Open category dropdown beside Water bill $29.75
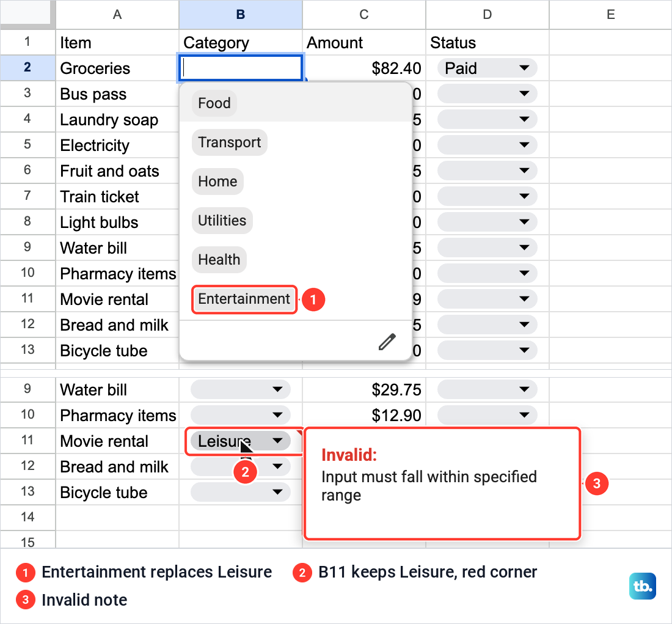The width and height of the screenshot is (672, 624). click(x=241, y=389)
